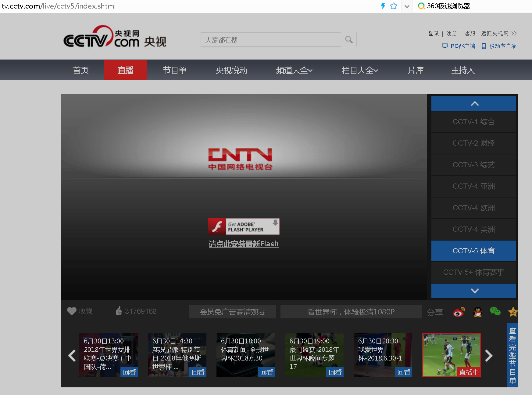Toggle the 收藏 heart favorite

tap(72, 311)
